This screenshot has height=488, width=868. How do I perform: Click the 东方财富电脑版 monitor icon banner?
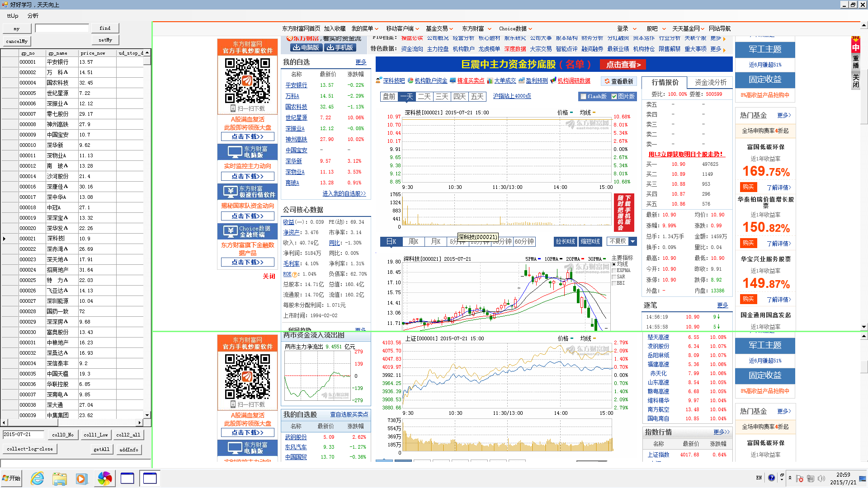click(248, 152)
